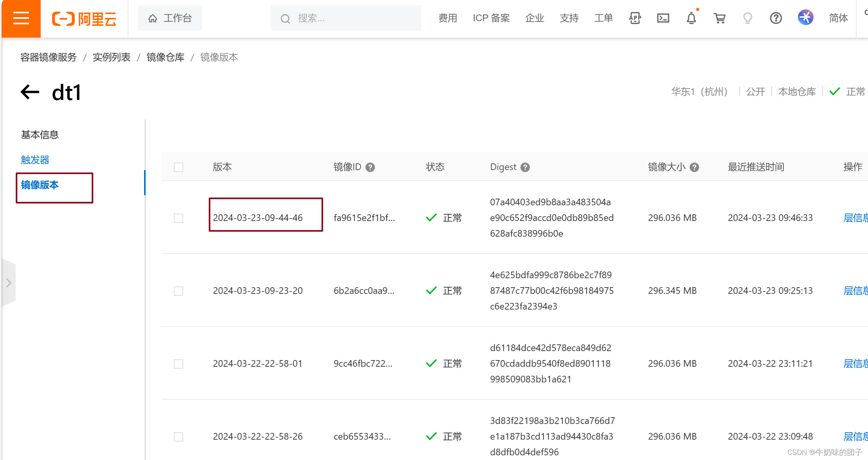The image size is (868, 460).
Task: Select 镜像版本 in the sidebar
Action: click(40, 185)
